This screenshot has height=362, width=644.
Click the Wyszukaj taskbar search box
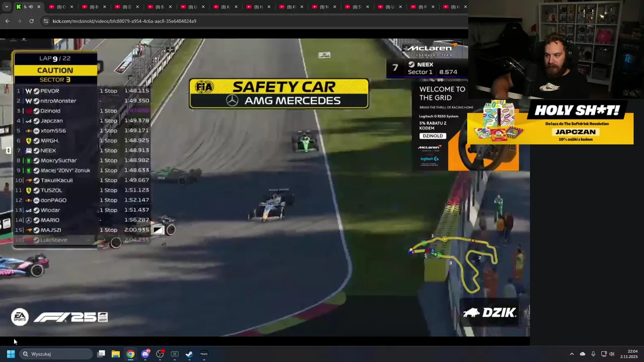(55, 354)
